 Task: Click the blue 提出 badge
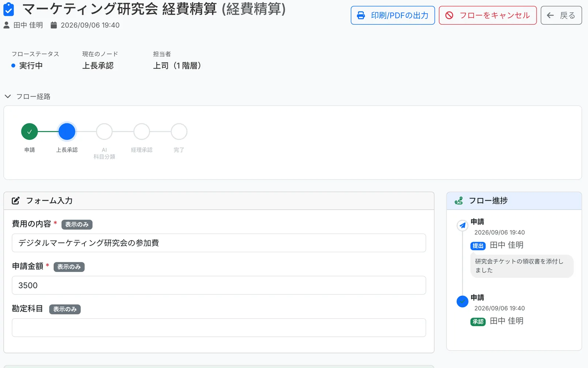tap(478, 246)
